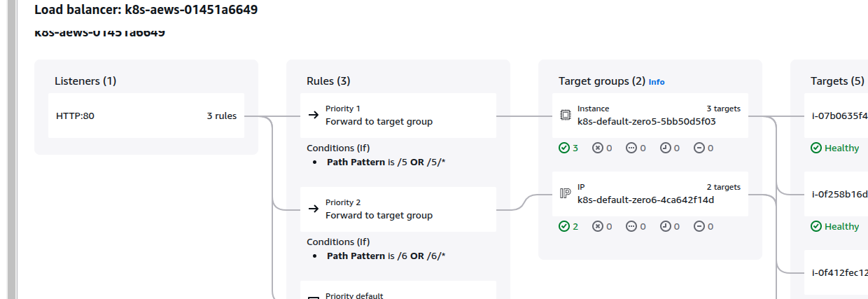Click healthy count icon under zero6 target group

coord(564,226)
